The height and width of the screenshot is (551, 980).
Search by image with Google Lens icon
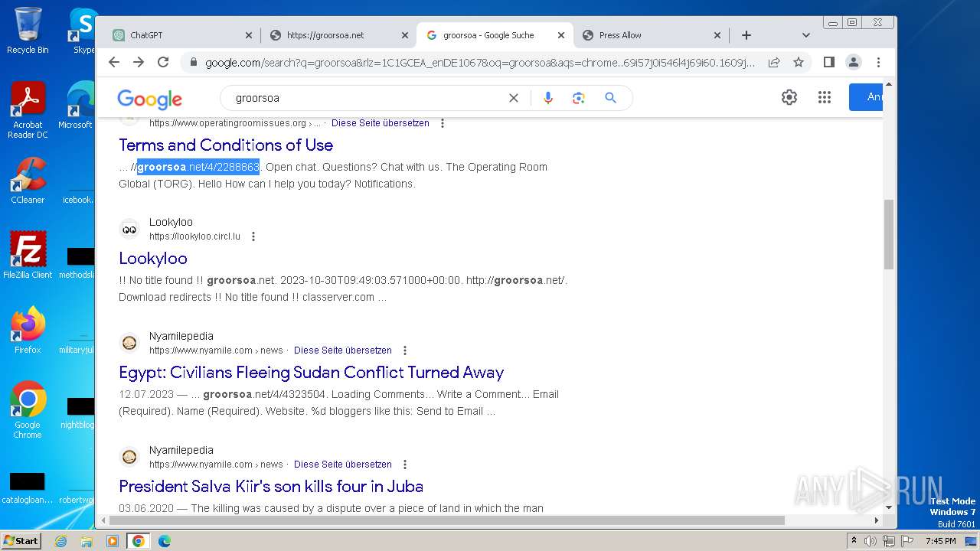click(578, 98)
